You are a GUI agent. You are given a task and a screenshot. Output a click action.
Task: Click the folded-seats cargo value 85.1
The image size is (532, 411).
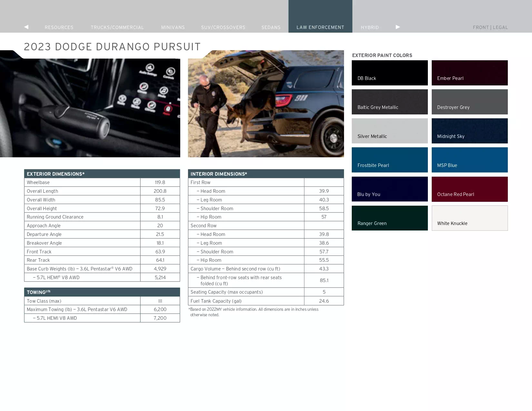click(324, 280)
